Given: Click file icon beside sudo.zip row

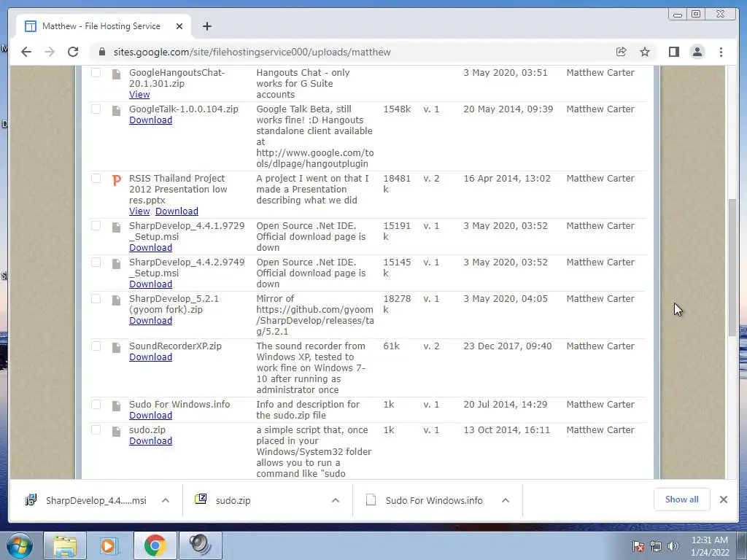Looking at the screenshot, I should pyautogui.click(x=116, y=432).
